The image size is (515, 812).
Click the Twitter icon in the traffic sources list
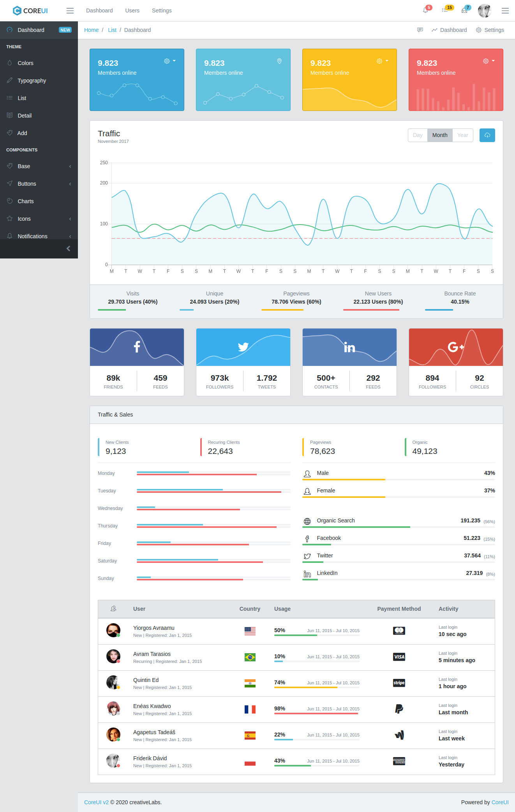coord(307,556)
